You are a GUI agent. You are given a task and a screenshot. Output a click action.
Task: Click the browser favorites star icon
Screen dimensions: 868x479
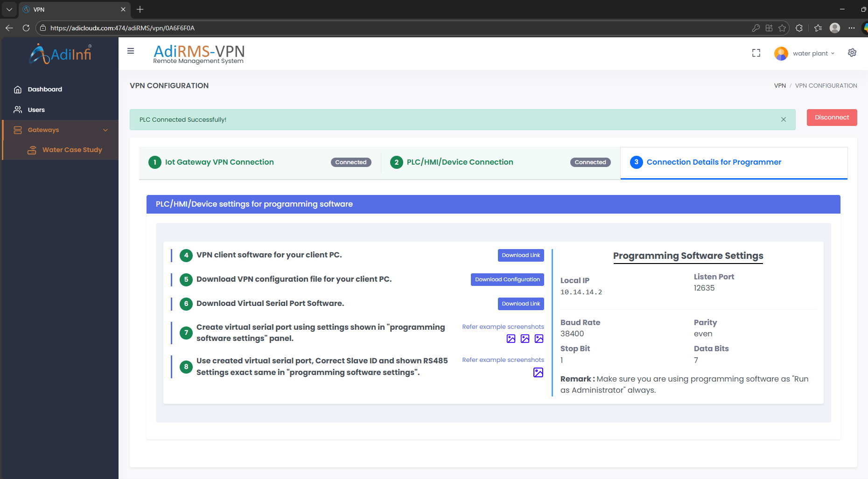click(x=782, y=28)
